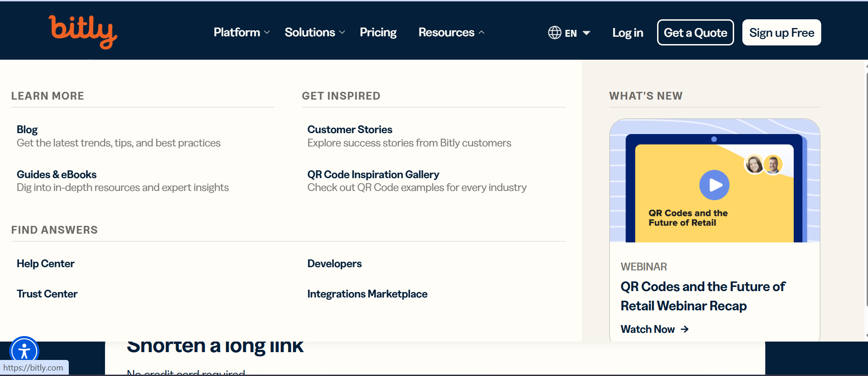Open the accessibility widget icon
The height and width of the screenshot is (376, 868).
pyautogui.click(x=24, y=351)
